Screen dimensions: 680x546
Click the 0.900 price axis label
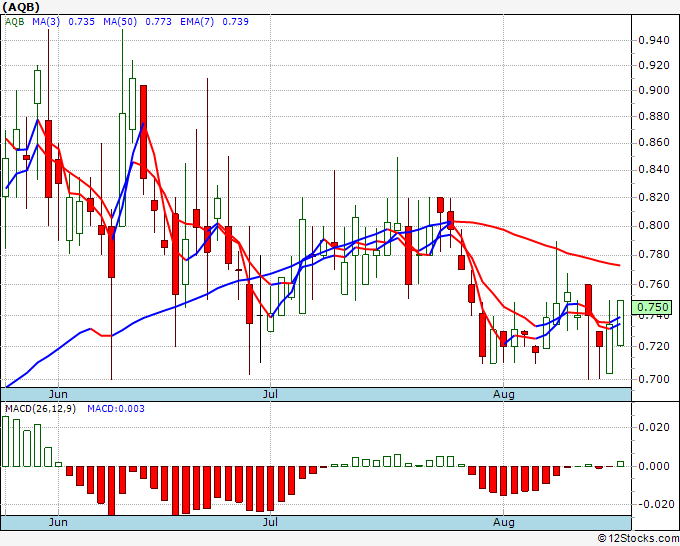(x=654, y=91)
